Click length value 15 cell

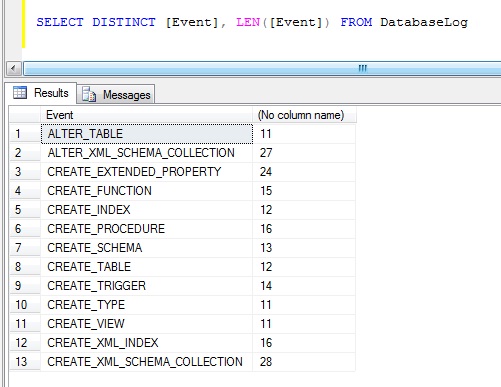click(x=304, y=191)
